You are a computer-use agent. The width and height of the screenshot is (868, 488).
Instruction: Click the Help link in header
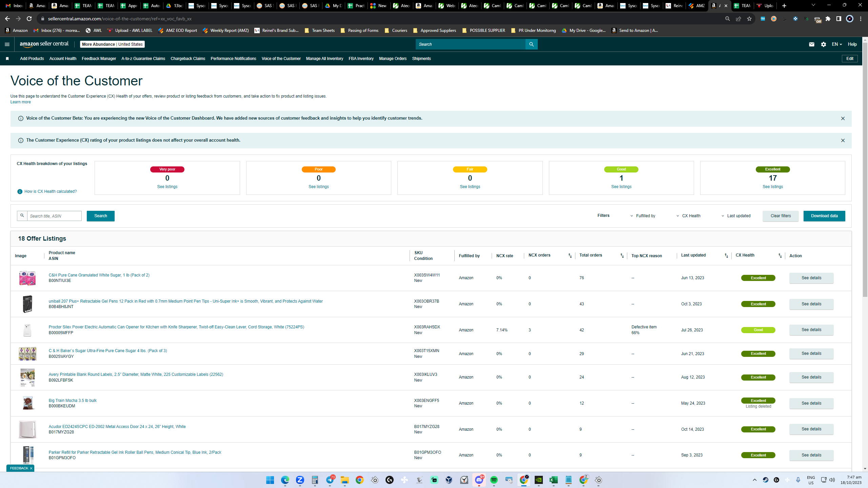pos(852,44)
